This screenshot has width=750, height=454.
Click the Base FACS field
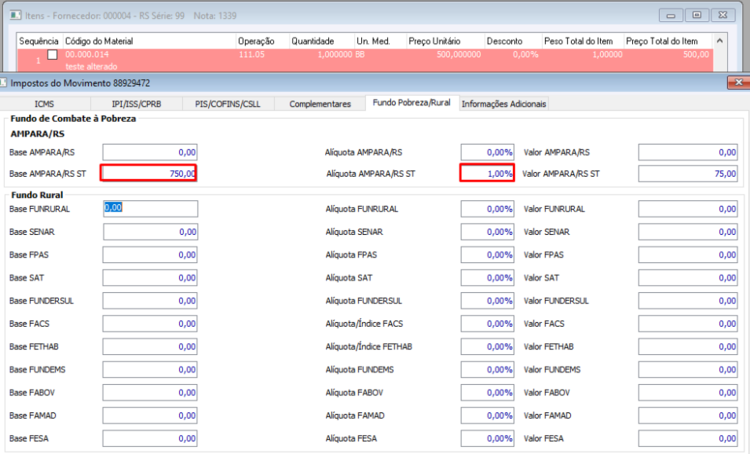(x=150, y=324)
